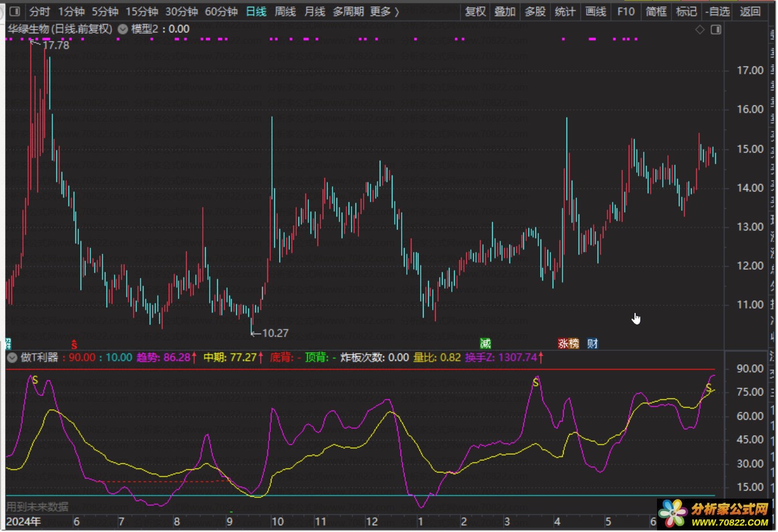This screenshot has width=778, height=532.
Task: Click the 华绿生物(日线,前复权) title
Action: (61, 29)
